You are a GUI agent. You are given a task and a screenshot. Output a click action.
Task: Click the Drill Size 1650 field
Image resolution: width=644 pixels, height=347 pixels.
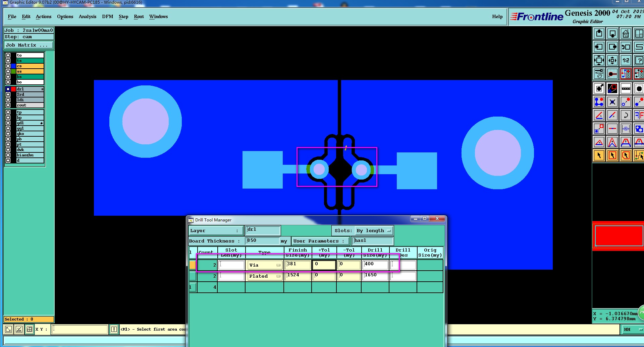tap(375, 276)
